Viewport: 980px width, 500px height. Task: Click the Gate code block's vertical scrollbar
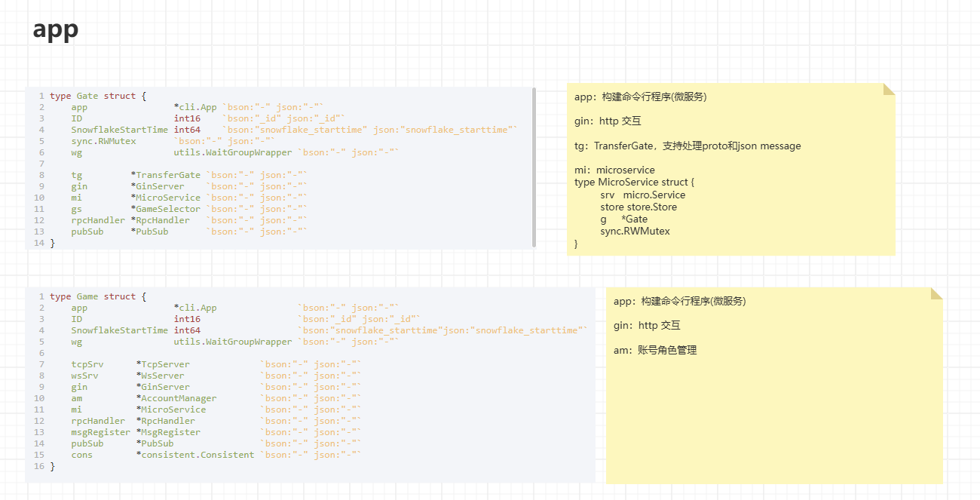tap(534, 167)
